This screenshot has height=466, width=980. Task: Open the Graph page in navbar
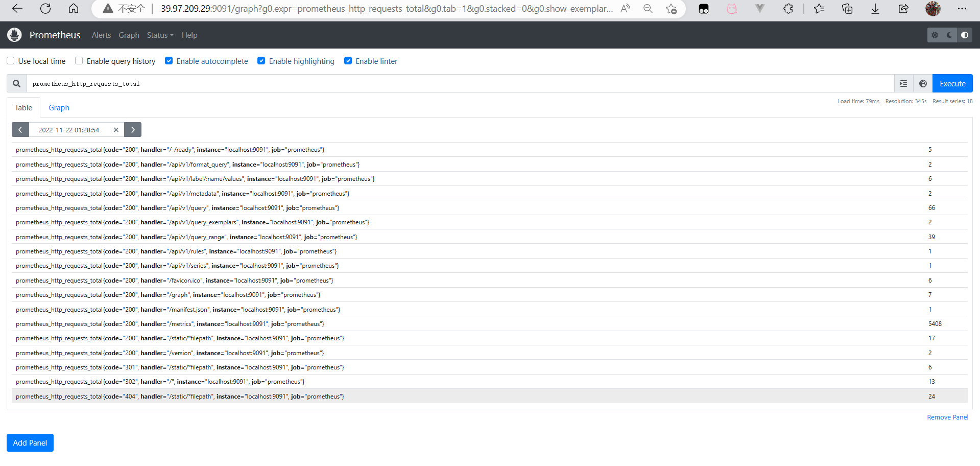[129, 35]
